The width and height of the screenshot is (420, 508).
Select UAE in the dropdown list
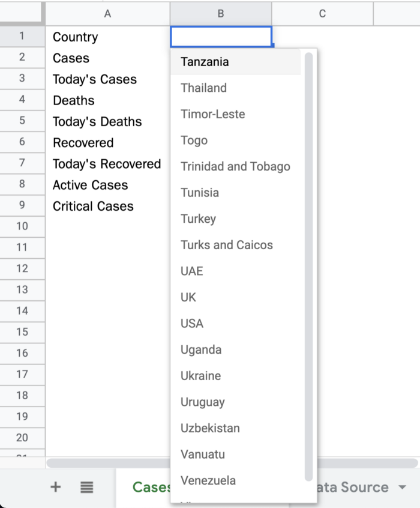192,271
